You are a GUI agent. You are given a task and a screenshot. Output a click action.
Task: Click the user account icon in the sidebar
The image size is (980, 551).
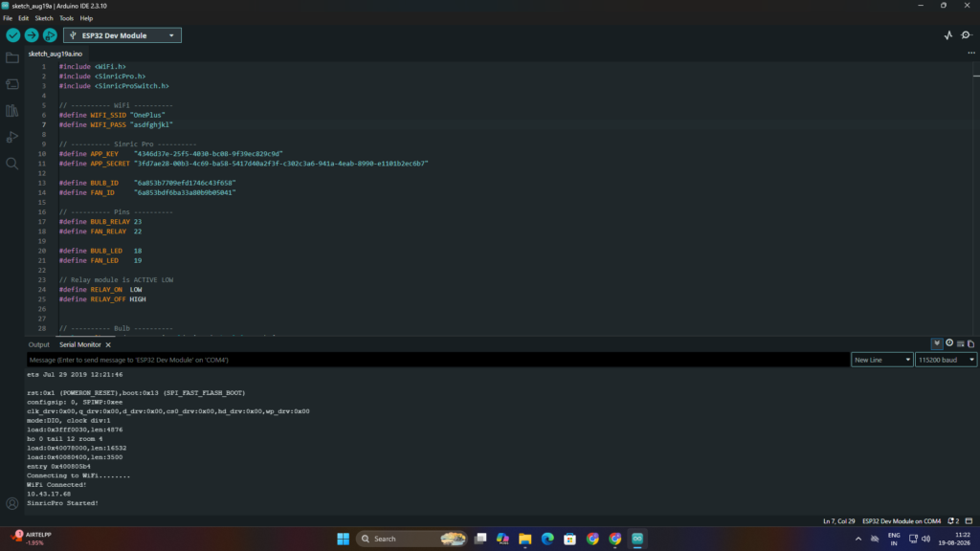click(x=11, y=503)
